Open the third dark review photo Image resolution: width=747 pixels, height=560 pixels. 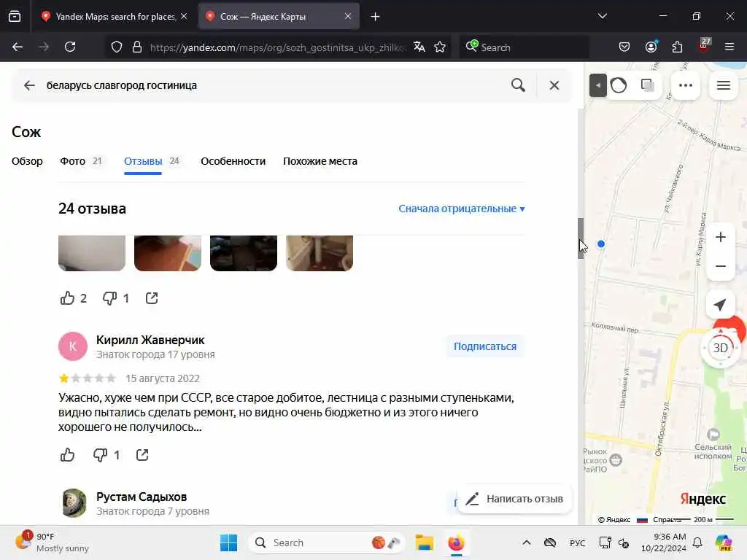[244, 253]
